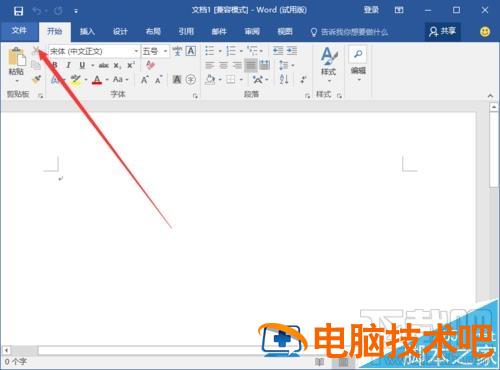The image size is (500, 370).
Task: Apply red font color
Action: click(x=97, y=80)
